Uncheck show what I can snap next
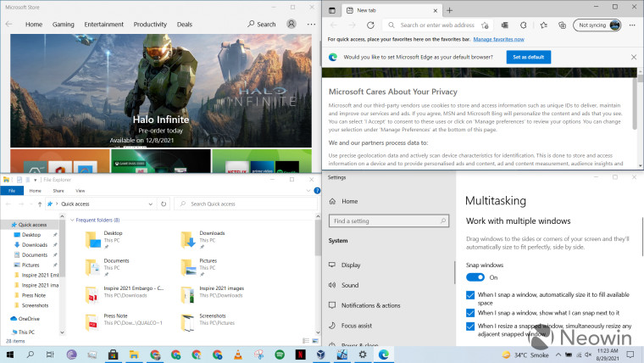This screenshot has height=363, width=644. pos(470,313)
